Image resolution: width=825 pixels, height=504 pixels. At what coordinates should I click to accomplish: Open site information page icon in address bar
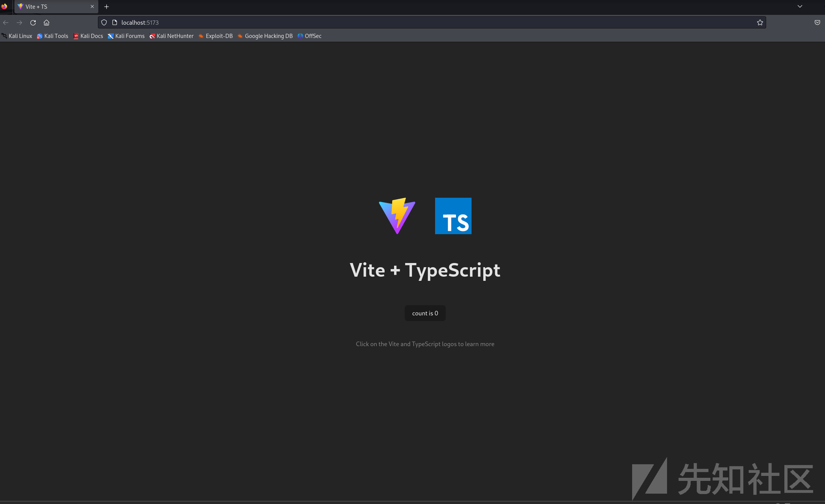[x=115, y=23]
